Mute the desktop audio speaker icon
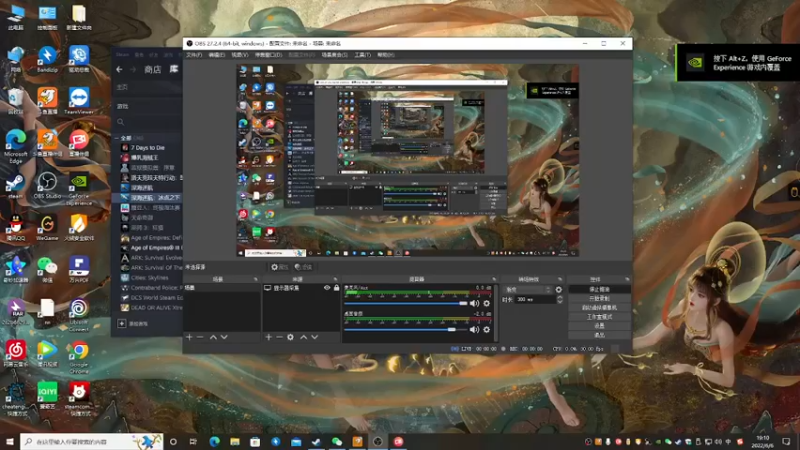 pyautogui.click(x=474, y=330)
